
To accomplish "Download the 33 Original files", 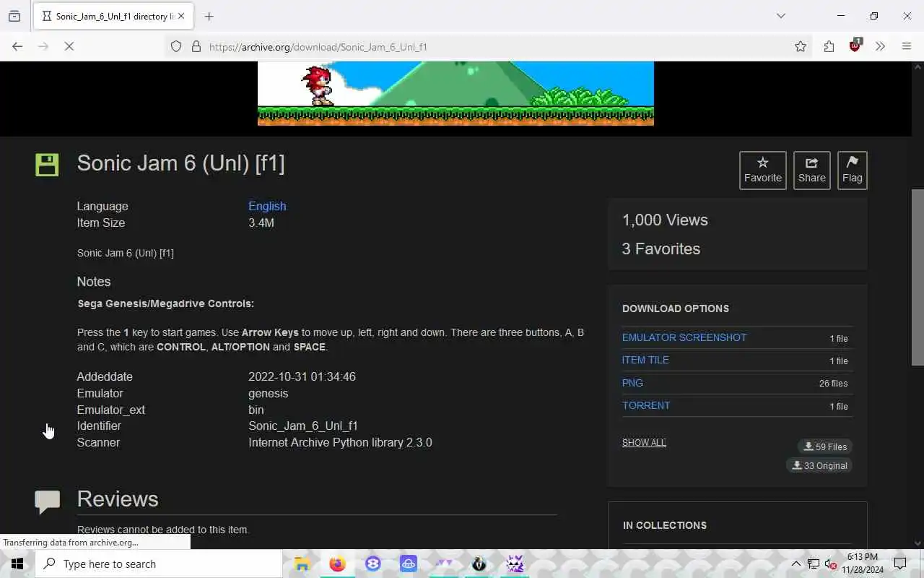I will [x=819, y=465].
